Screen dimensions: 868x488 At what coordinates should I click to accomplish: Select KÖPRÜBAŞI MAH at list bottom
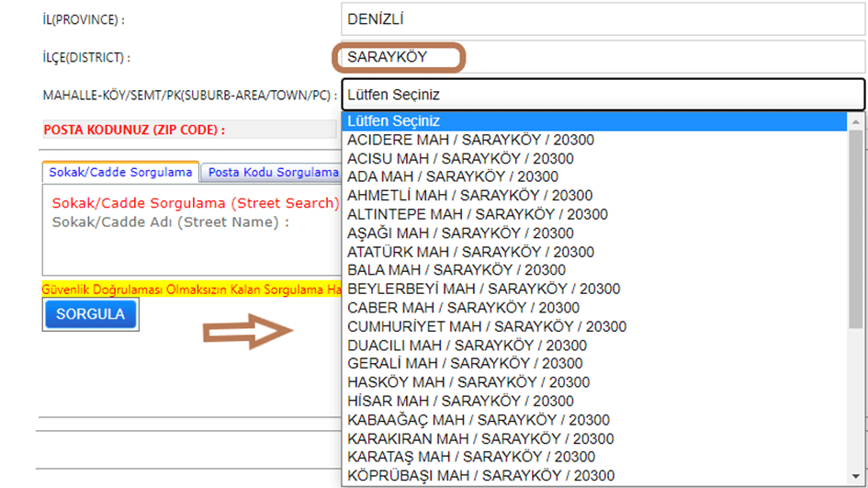(480, 476)
